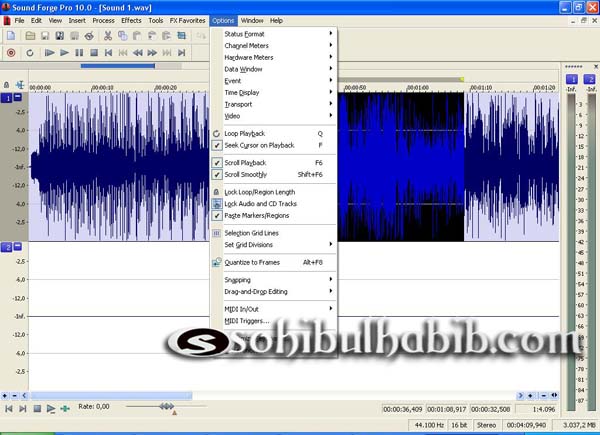Pause playback from the transport toolbar

79,53
